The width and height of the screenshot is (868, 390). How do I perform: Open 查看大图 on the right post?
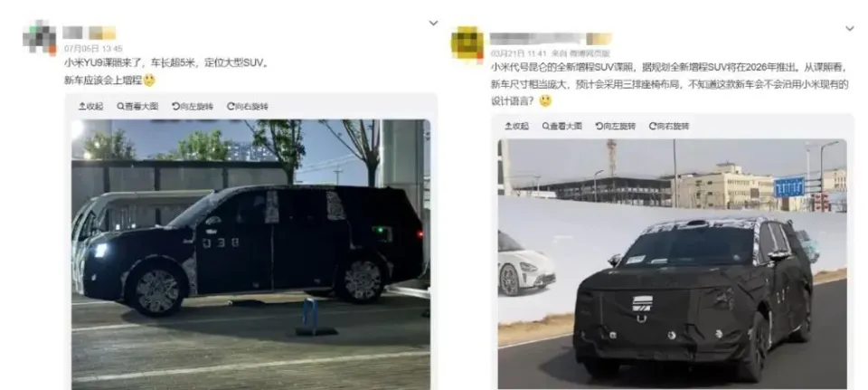(561, 127)
